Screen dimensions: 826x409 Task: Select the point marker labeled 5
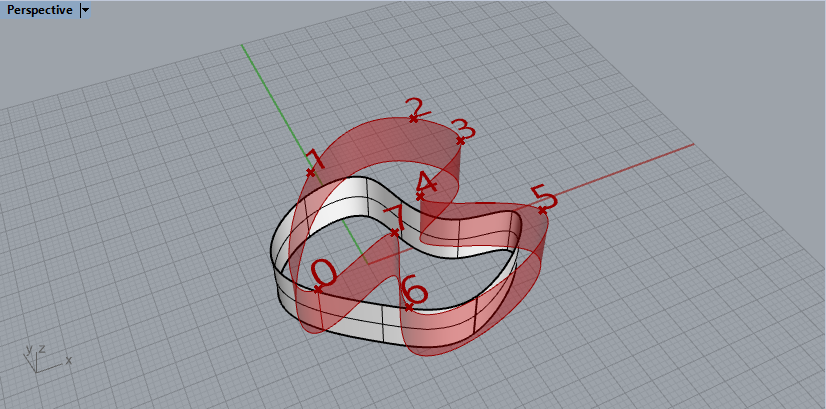pos(542,210)
